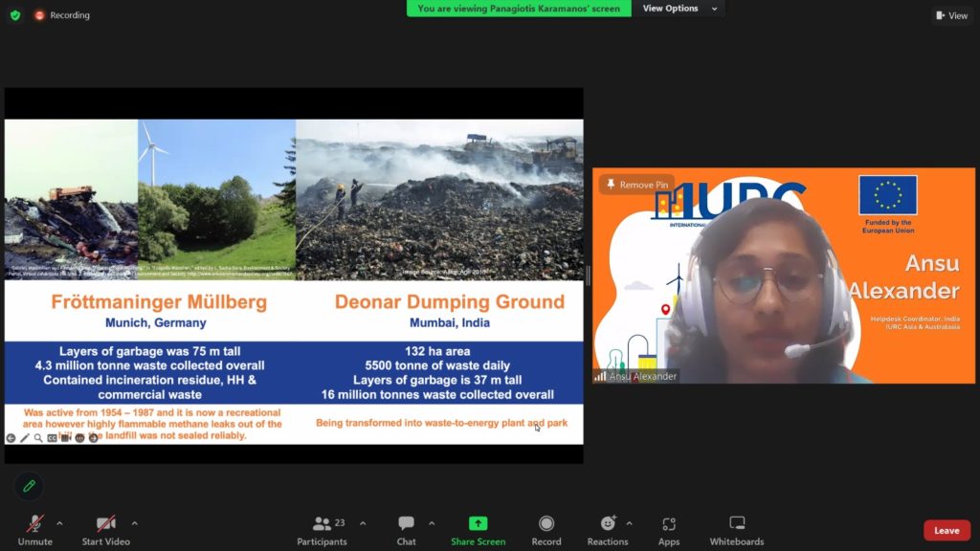Click Remove Pin on Ansu Alexander's video

tap(636, 185)
